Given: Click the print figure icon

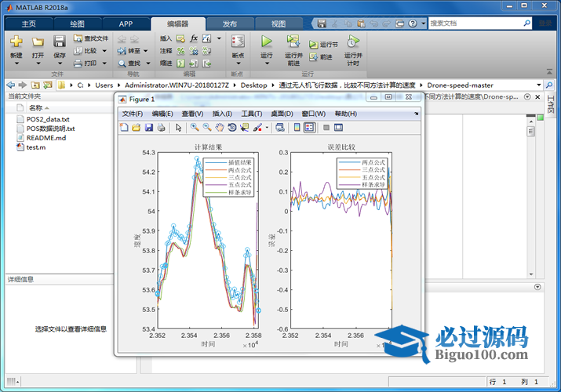Looking at the screenshot, I should click(161, 127).
